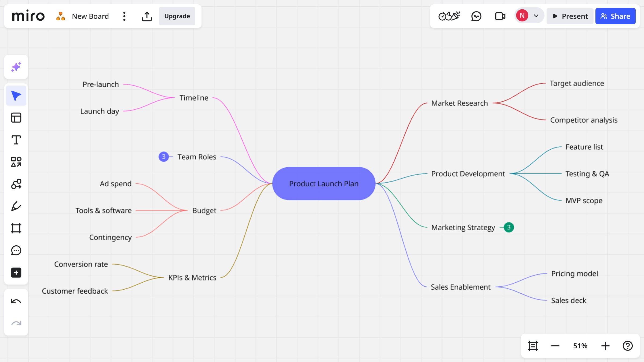
Task: Select the Templates tool in sidebar
Action: click(x=16, y=118)
